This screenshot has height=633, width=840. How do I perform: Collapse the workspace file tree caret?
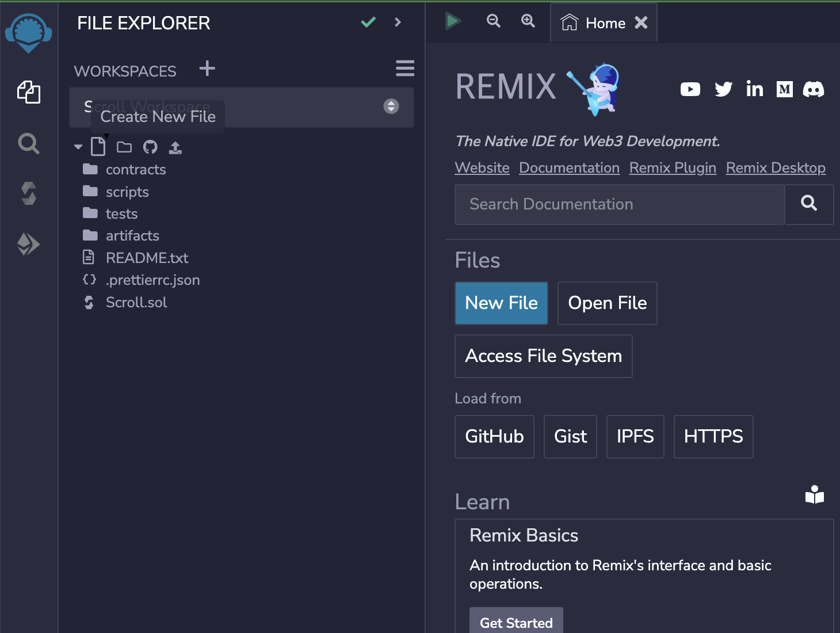78,147
